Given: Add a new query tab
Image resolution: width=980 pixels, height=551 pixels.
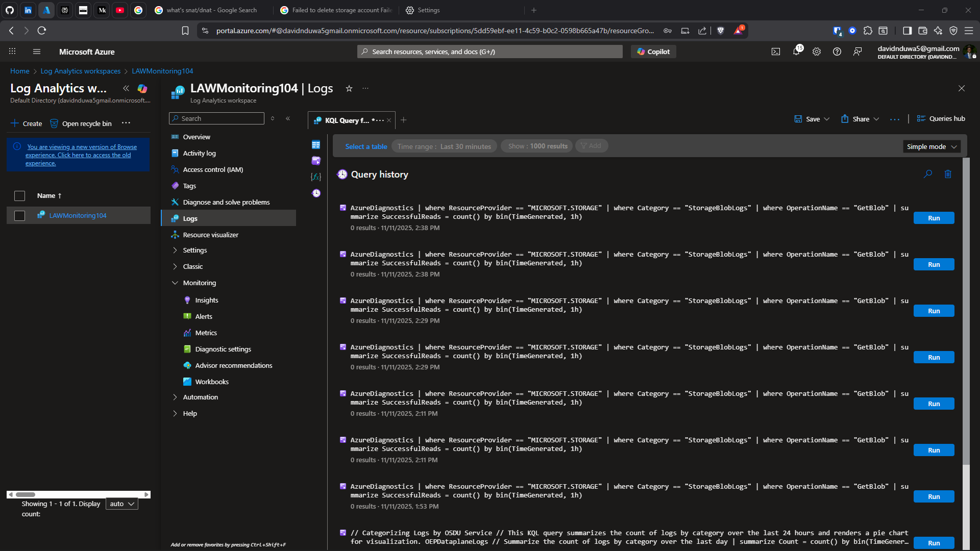Looking at the screenshot, I should 404,120.
